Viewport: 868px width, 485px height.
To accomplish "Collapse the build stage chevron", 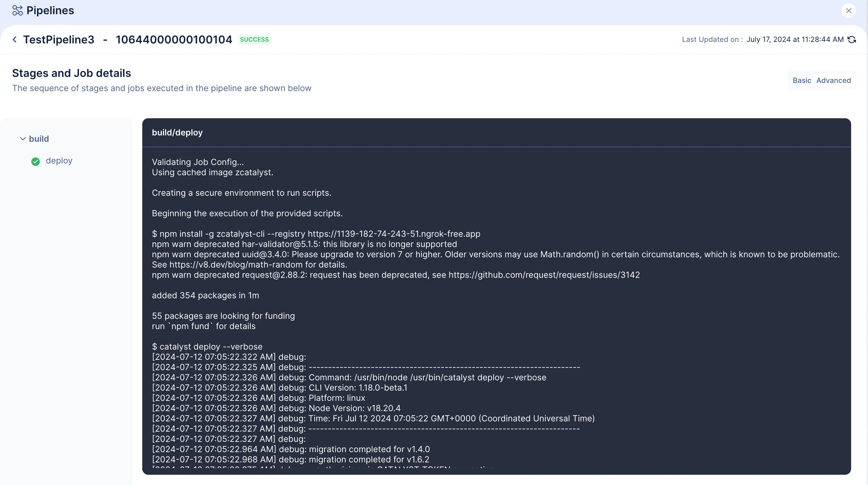I will pyautogui.click(x=23, y=139).
